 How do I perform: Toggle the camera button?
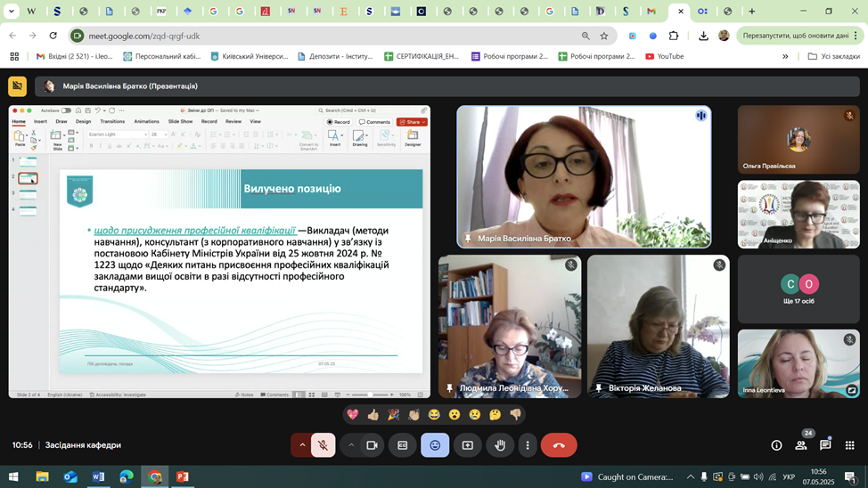[373, 445]
